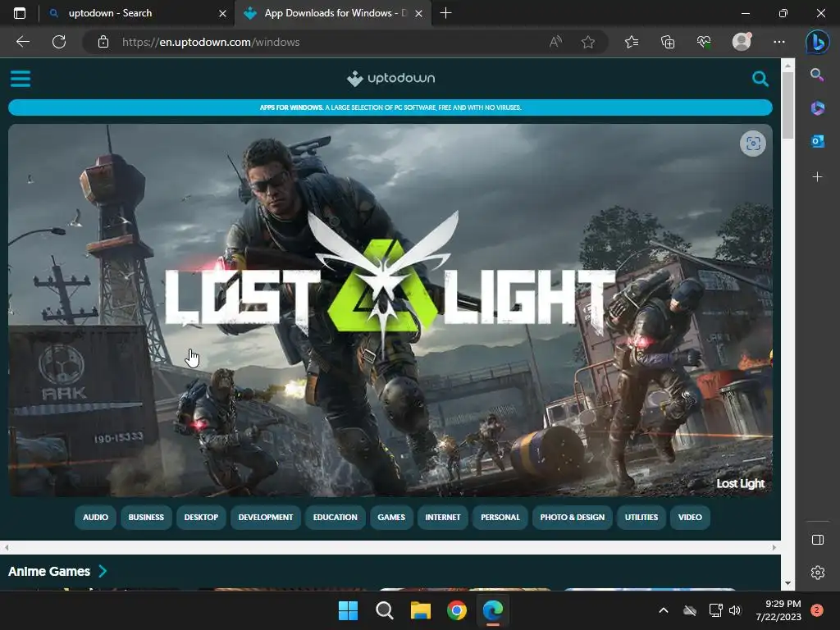Click the Lost Light caption link
This screenshot has width=840, height=630.
[741, 483]
